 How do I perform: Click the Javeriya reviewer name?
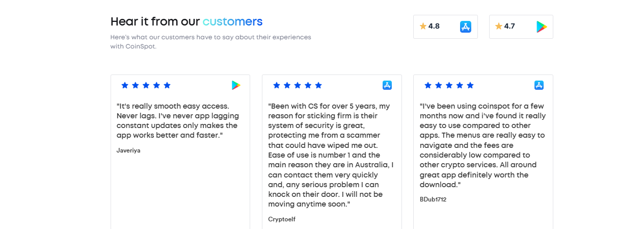pos(128,150)
